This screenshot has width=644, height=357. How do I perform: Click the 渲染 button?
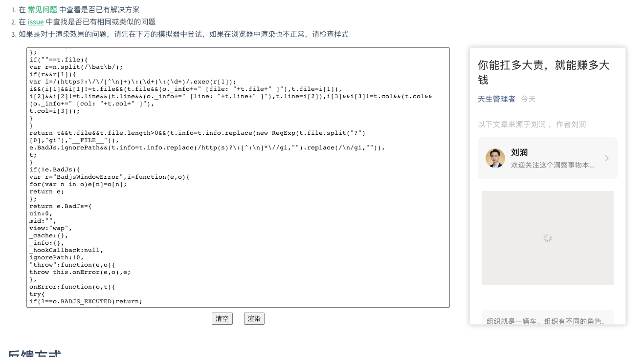click(x=254, y=318)
